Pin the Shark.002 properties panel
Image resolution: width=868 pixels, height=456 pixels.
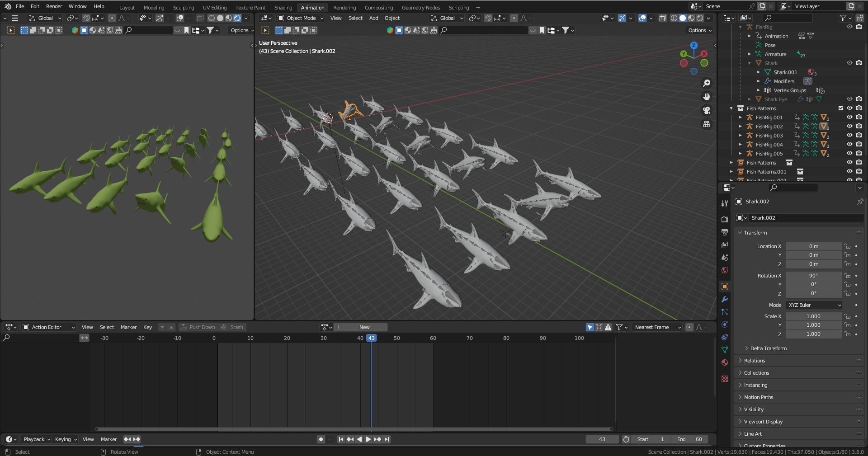coord(859,202)
